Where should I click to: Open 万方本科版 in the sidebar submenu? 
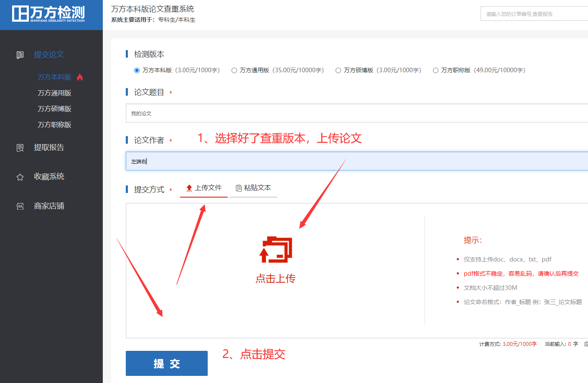pyautogui.click(x=54, y=77)
